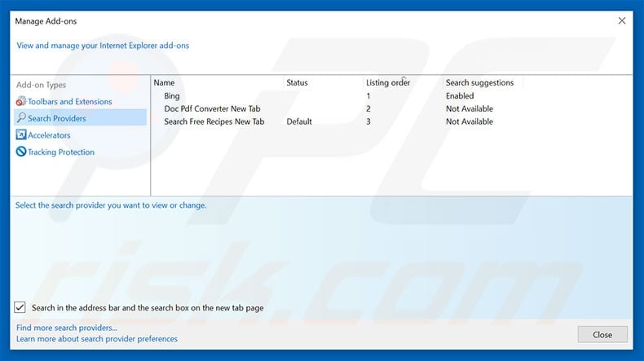Click 'Search in the address bar' label

coord(148,307)
